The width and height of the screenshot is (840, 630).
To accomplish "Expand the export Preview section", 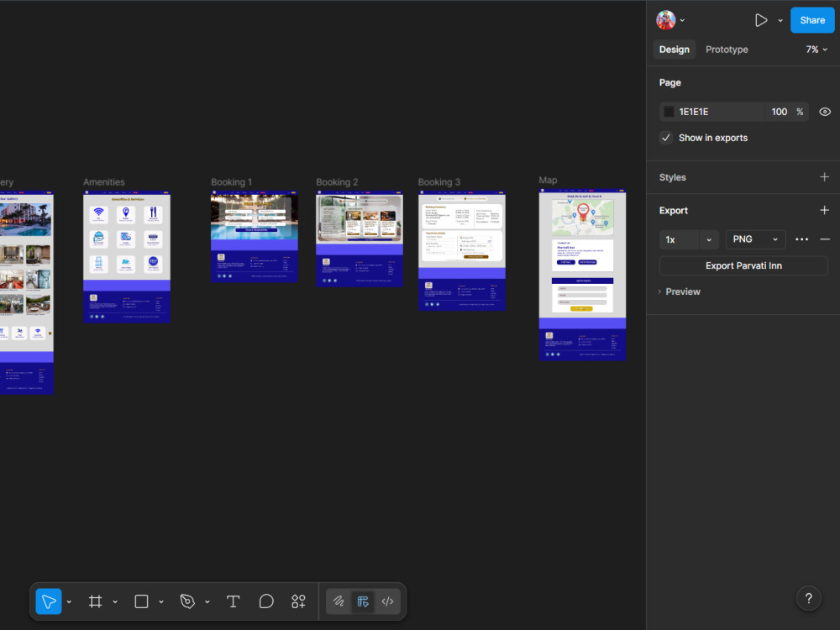I will [x=680, y=291].
